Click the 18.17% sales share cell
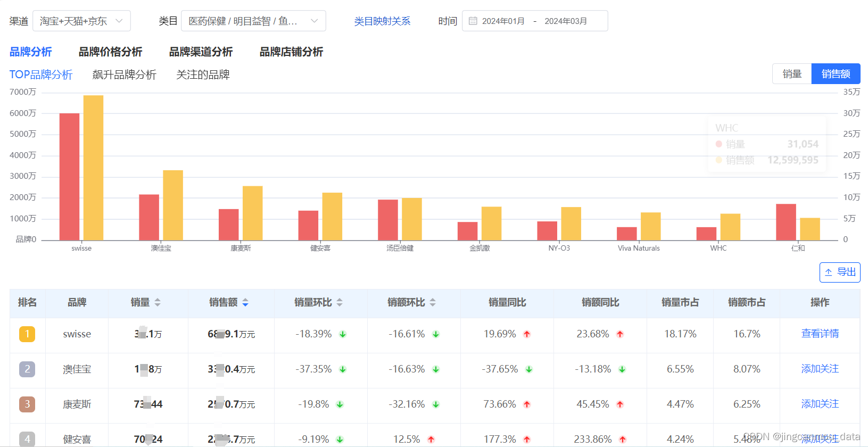 (680, 334)
